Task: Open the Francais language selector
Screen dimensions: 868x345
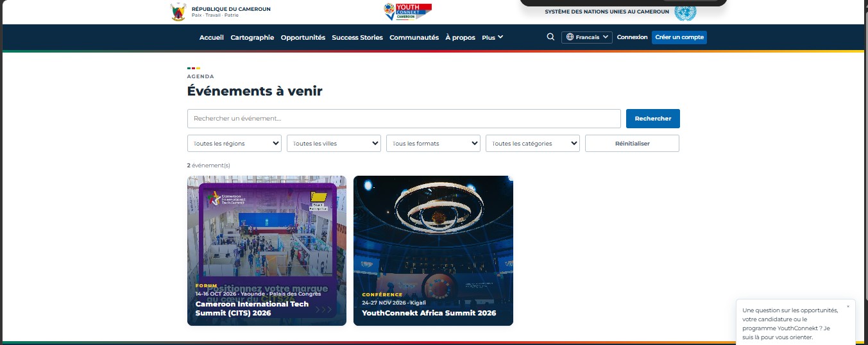Action: point(587,37)
